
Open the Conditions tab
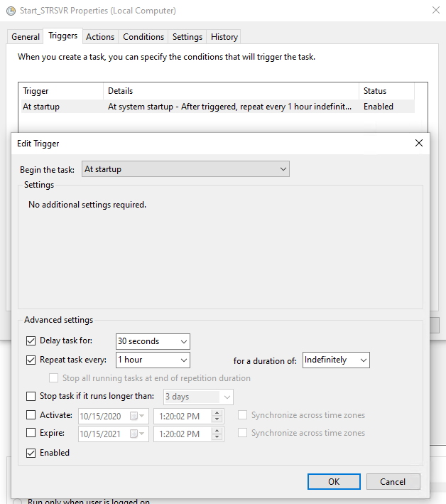(x=143, y=37)
